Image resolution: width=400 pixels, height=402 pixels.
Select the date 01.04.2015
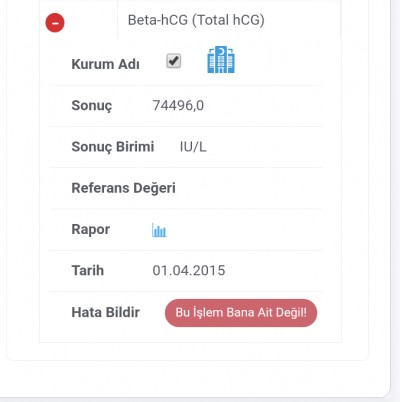(x=189, y=270)
